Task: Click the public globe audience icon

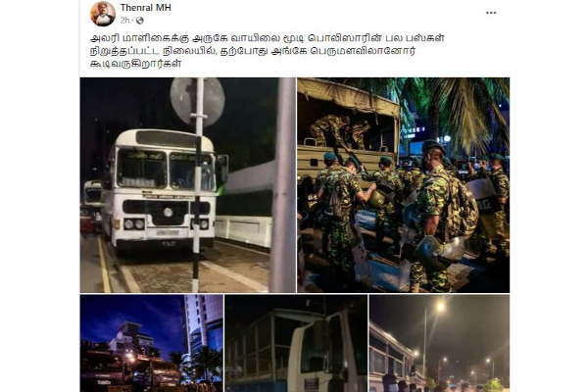Action: click(140, 21)
